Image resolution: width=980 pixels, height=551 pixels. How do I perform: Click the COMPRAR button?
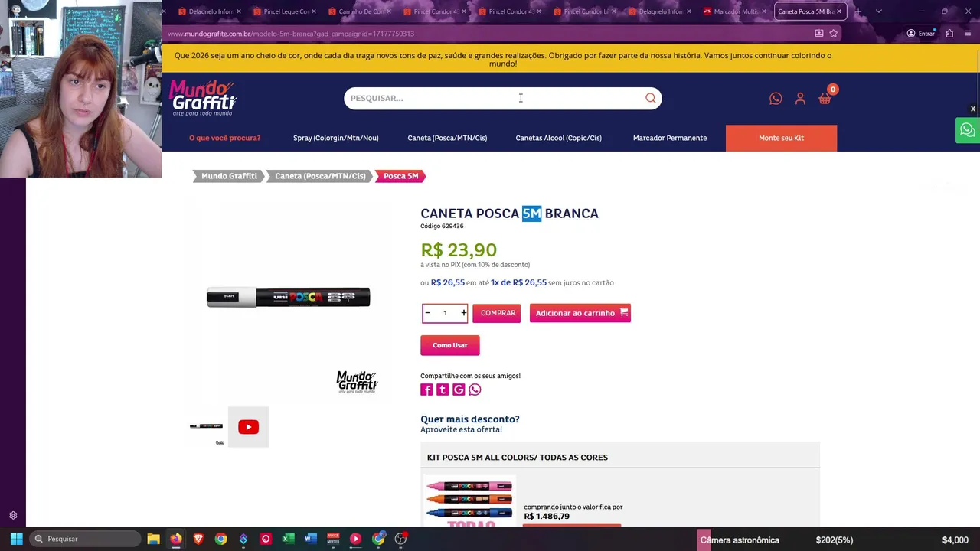[x=496, y=313]
